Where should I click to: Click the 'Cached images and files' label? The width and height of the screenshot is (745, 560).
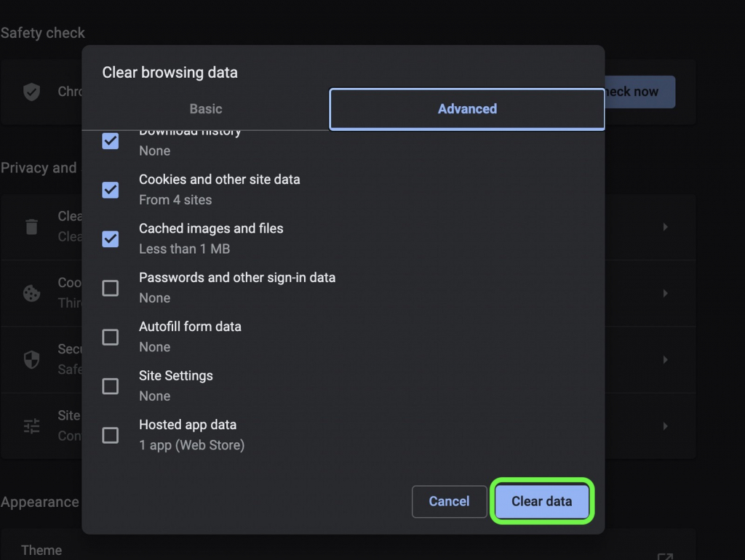point(211,228)
